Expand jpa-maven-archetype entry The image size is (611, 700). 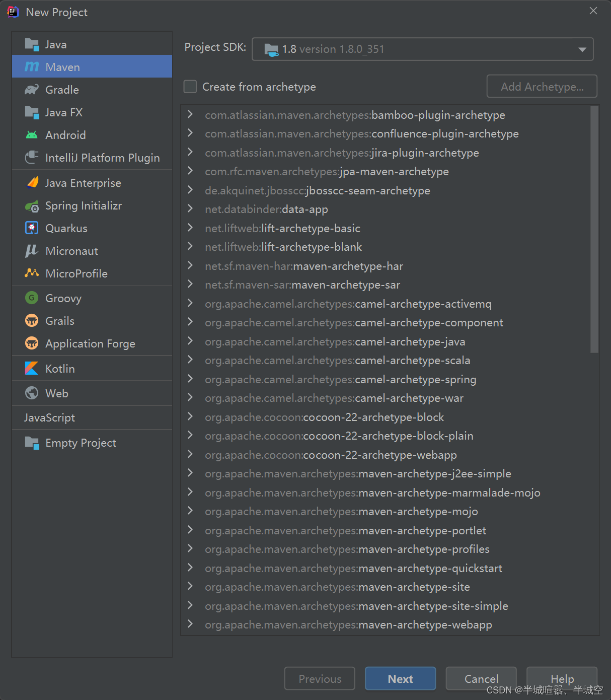coord(190,171)
